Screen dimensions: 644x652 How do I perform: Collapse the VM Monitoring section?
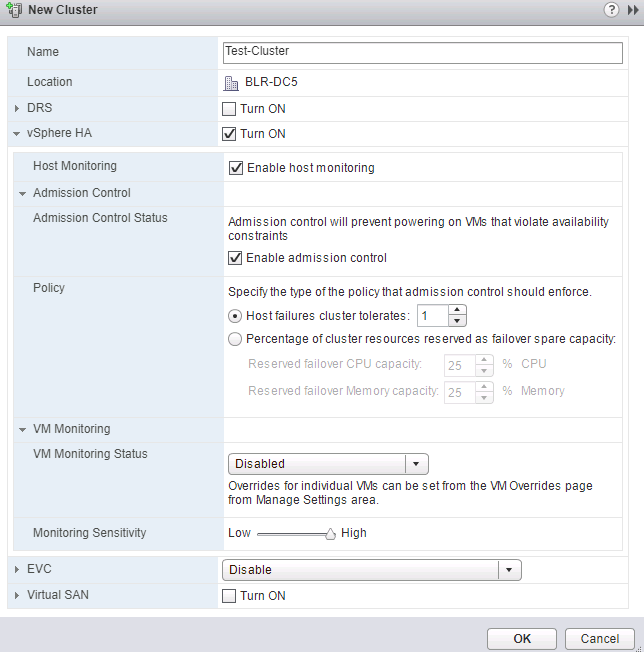tap(22, 429)
